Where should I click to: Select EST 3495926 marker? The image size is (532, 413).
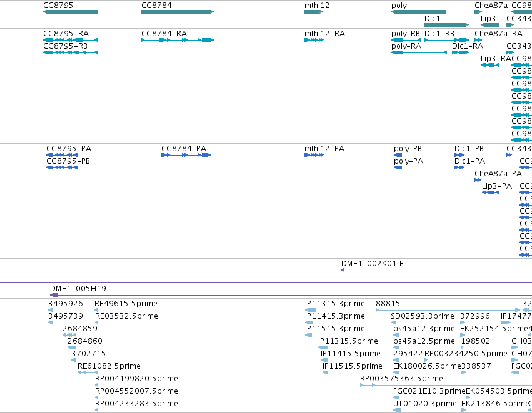coord(51,310)
